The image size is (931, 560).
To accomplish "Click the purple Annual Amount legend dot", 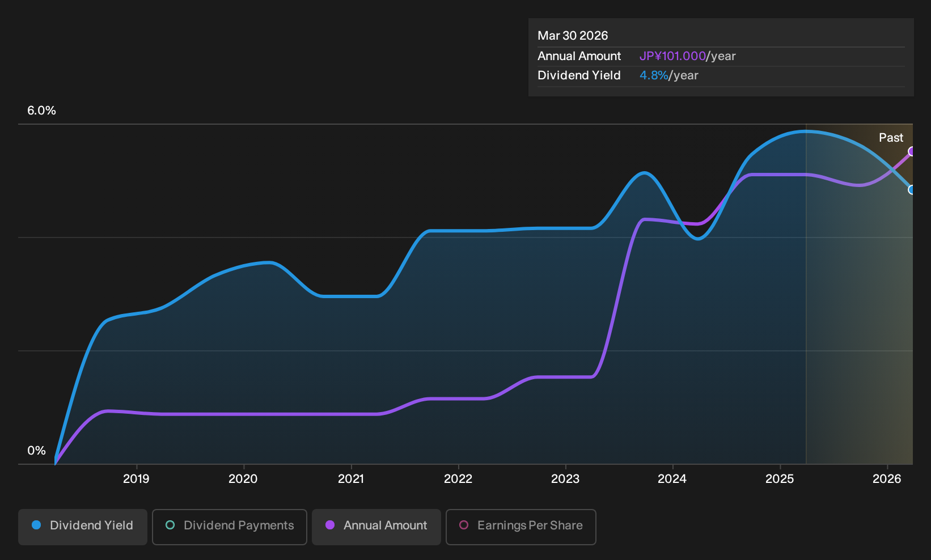I will point(330,525).
